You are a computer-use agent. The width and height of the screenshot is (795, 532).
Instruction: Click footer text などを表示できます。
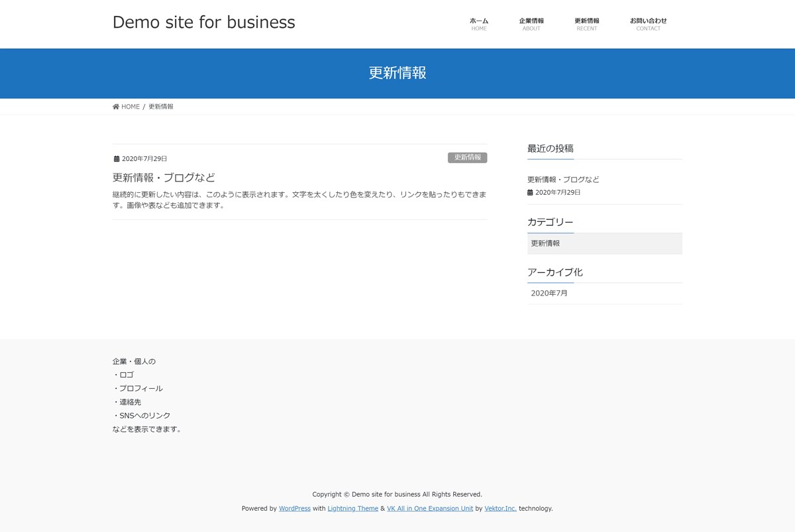[x=148, y=429]
